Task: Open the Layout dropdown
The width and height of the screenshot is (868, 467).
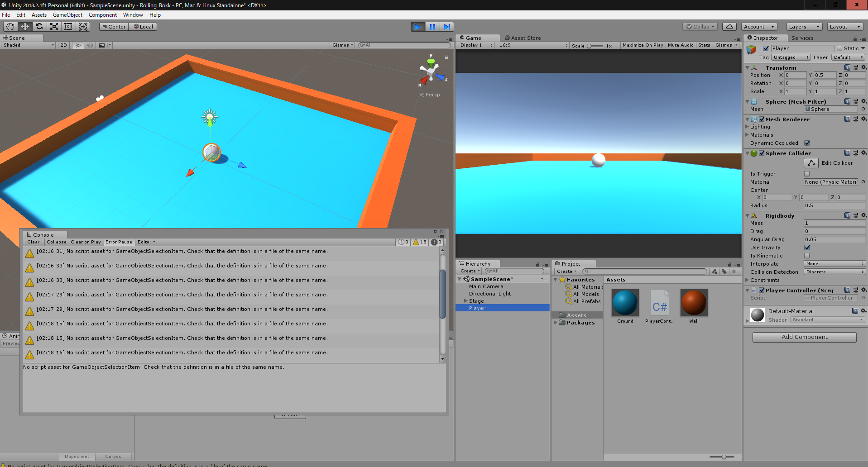Action: point(845,27)
